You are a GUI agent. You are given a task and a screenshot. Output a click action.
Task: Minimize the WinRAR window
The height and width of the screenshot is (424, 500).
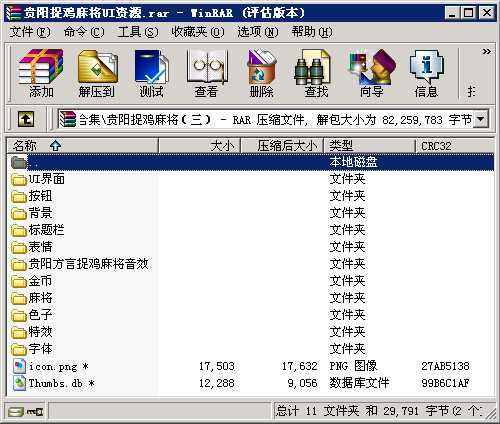pyautogui.click(x=452, y=13)
